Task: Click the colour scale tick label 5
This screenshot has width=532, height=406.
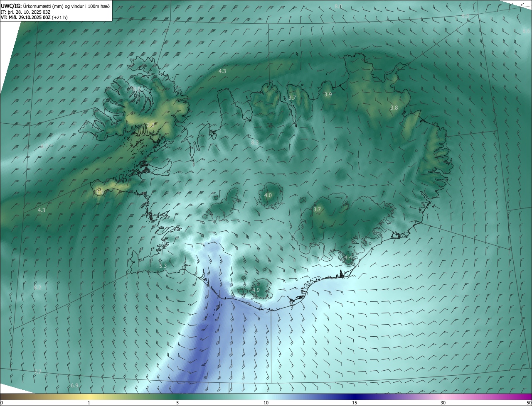Action: (x=177, y=403)
